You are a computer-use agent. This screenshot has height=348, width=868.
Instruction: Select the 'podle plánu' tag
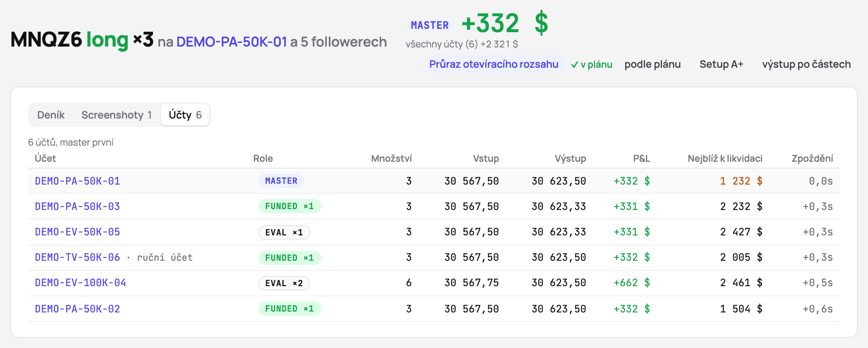coord(653,64)
